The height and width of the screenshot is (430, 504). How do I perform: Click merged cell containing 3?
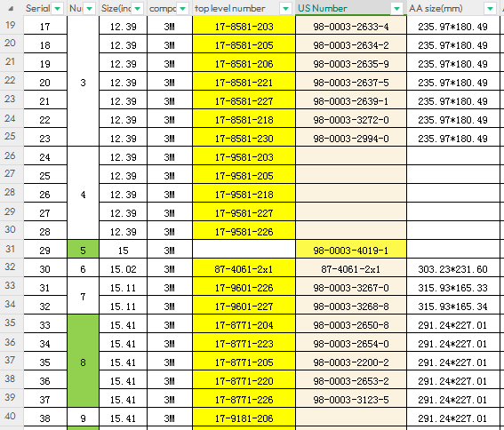[83, 82]
